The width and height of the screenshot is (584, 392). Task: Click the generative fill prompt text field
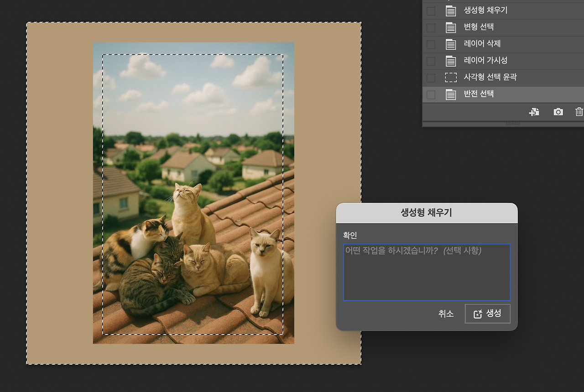point(427,272)
